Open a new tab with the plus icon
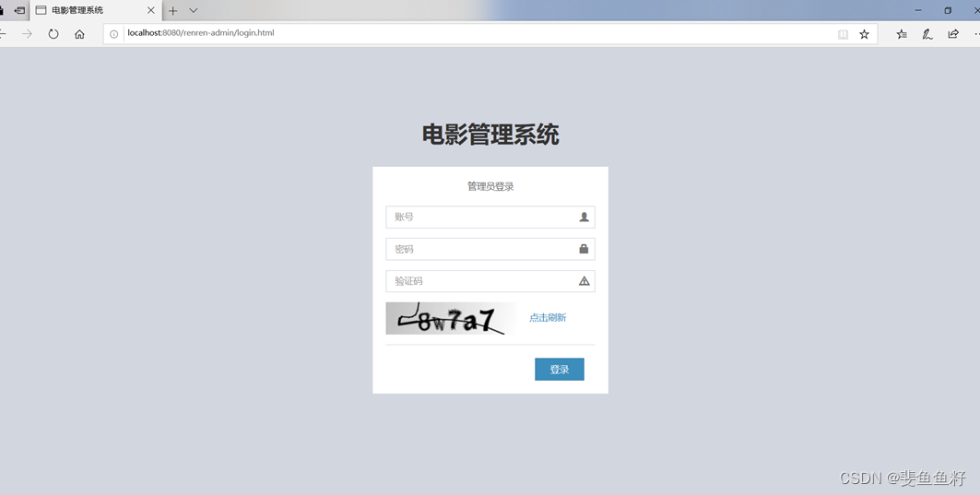The height and width of the screenshot is (495, 980). (x=173, y=11)
